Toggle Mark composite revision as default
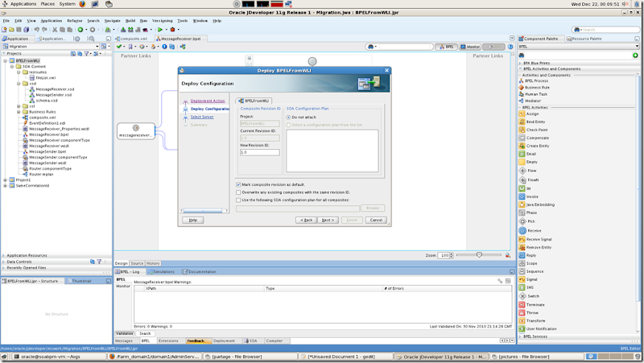The height and width of the screenshot is (363, 644). (238, 185)
